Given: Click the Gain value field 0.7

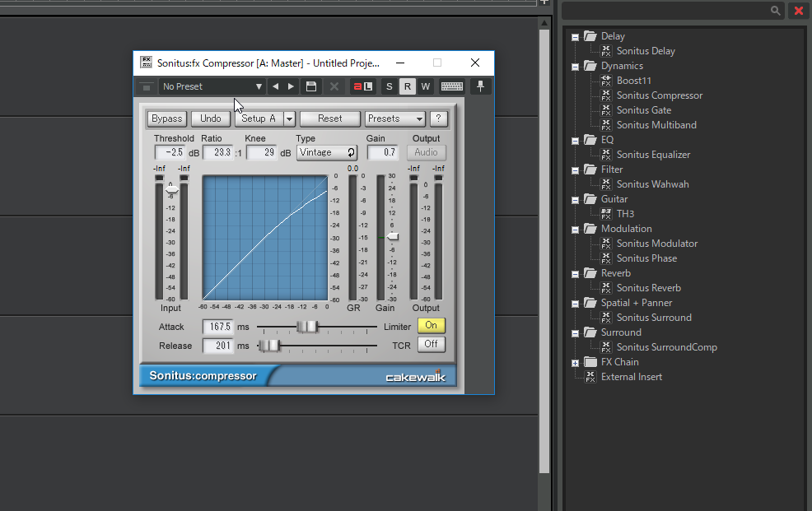Looking at the screenshot, I should coord(383,152).
